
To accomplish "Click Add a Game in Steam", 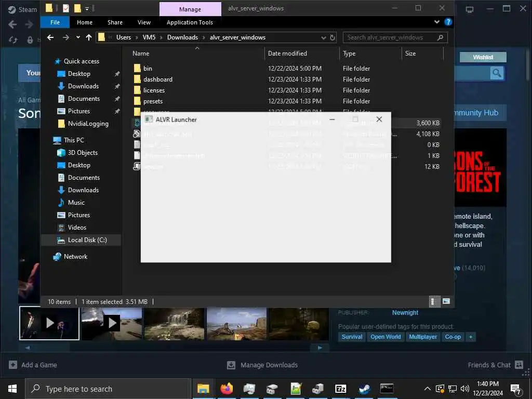I will [33, 365].
